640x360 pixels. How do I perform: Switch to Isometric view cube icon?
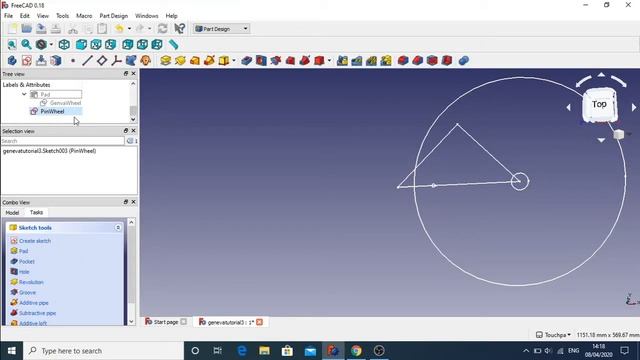coord(64,44)
